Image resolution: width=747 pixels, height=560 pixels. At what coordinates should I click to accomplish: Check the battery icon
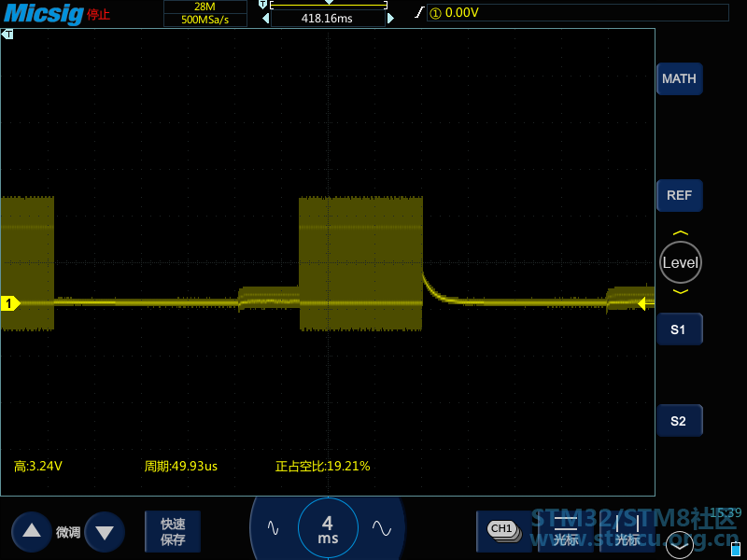[736, 548]
